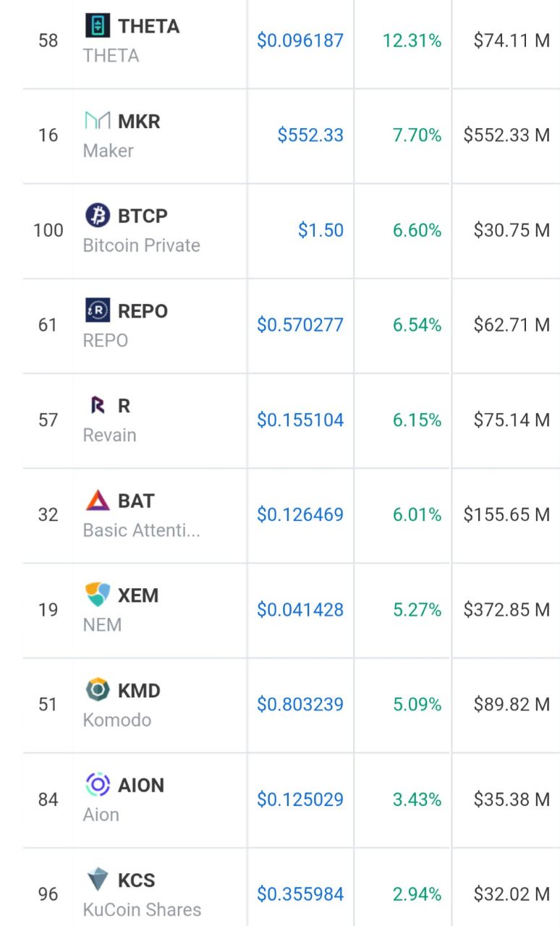Screen dimensions: 560x926
Task: Select REPO price $0.570277
Action: point(300,325)
